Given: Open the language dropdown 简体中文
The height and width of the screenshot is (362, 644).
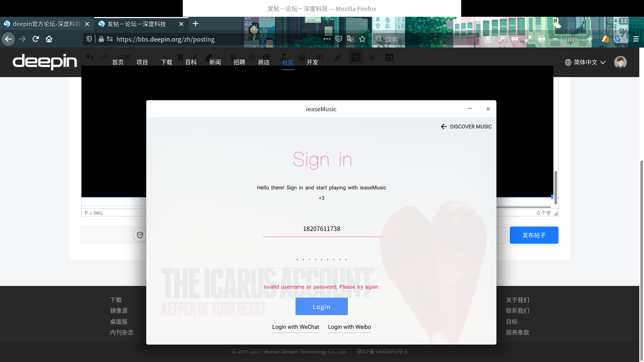Looking at the screenshot, I should (x=585, y=62).
